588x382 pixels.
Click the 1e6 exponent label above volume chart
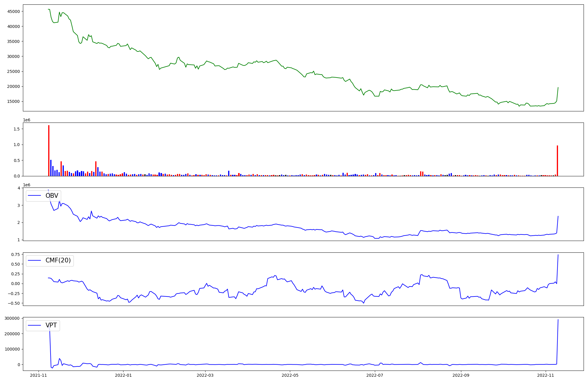(27, 120)
